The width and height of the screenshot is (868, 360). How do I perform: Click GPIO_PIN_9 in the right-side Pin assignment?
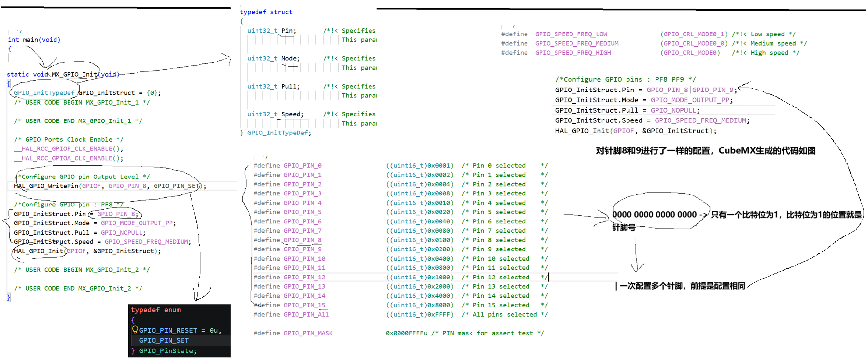pyautogui.click(x=713, y=90)
